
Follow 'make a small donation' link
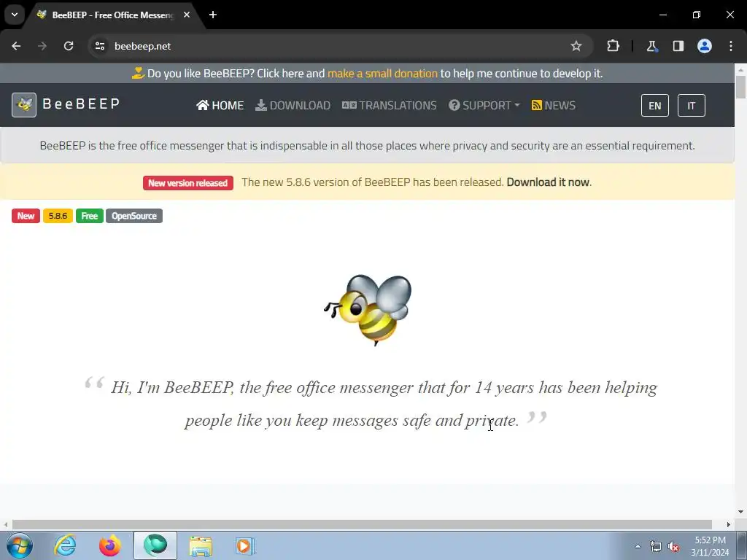pyautogui.click(x=382, y=74)
